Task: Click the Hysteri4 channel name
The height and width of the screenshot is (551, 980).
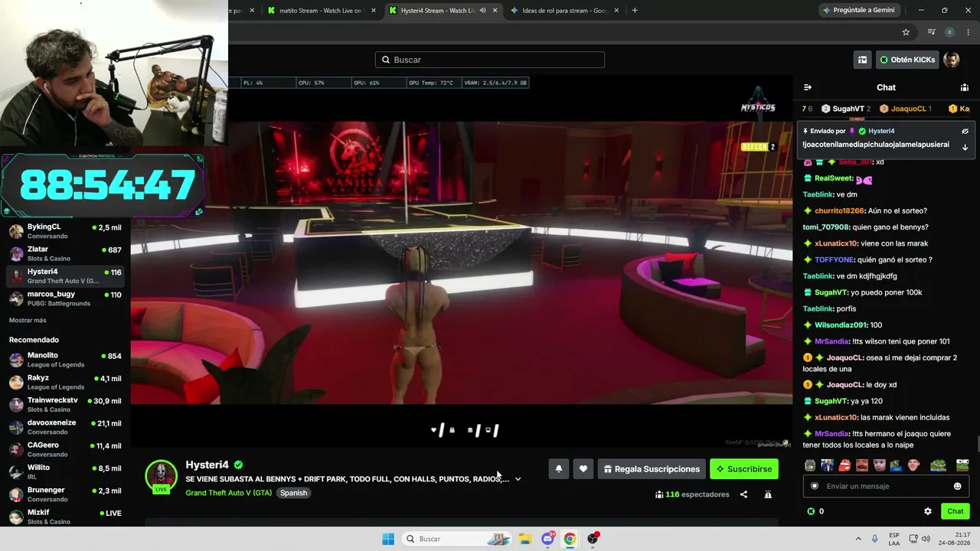Action: 207,465
